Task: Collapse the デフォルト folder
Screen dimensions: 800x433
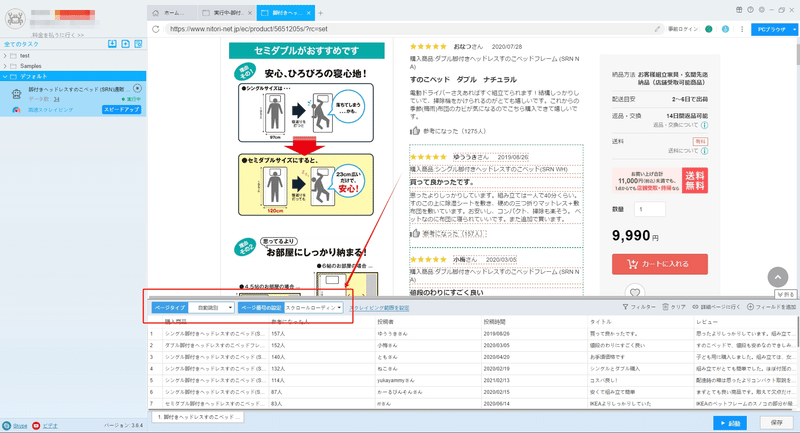Action: (5, 77)
